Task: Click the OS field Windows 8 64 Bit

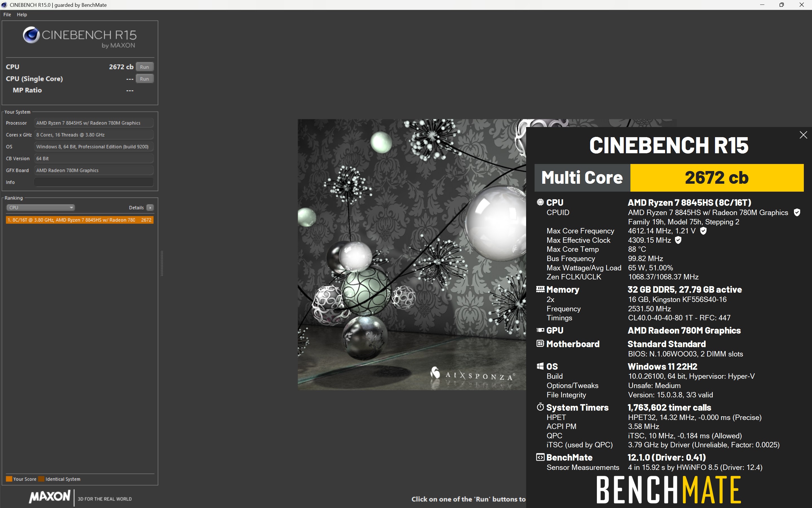Action: [x=94, y=146]
